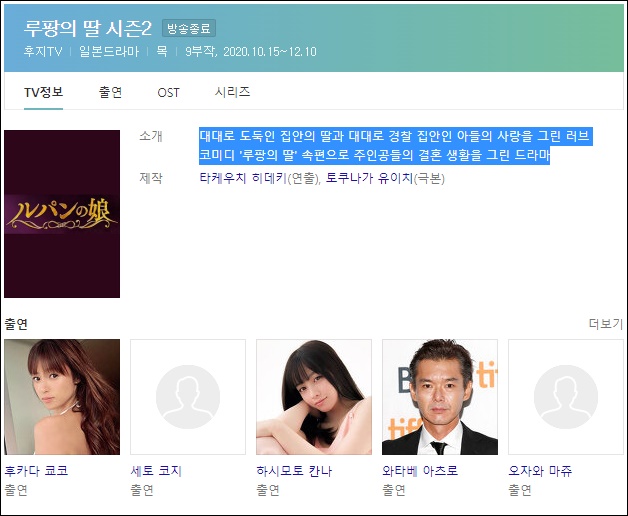Click the 루팡의 딸 시즌2 title
Screen dimensions: 628x516
[x=88, y=28]
